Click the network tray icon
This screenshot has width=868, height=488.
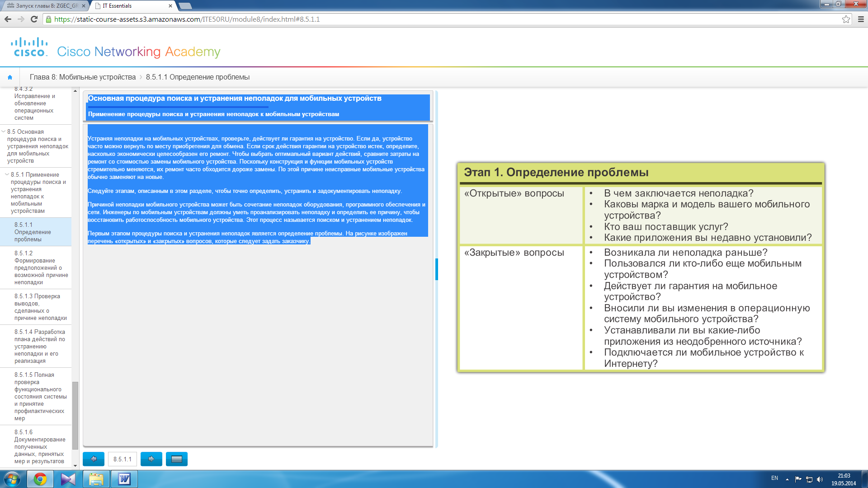click(809, 479)
